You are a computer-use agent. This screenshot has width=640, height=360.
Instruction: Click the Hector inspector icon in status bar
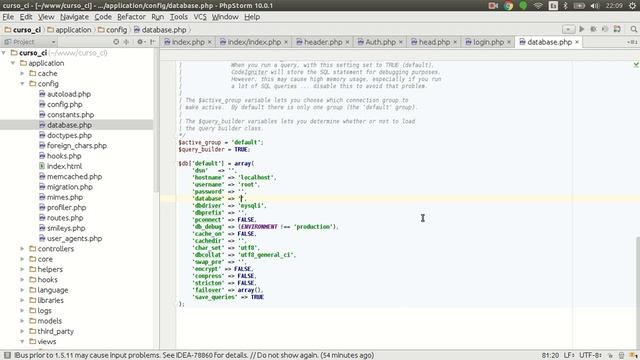(621, 356)
